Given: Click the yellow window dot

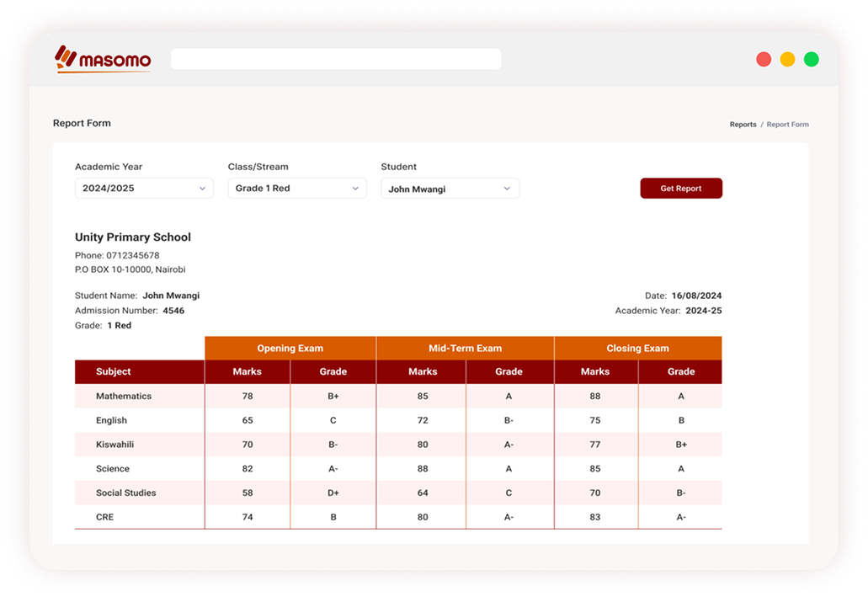Looking at the screenshot, I should pyautogui.click(x=787, y=59).
